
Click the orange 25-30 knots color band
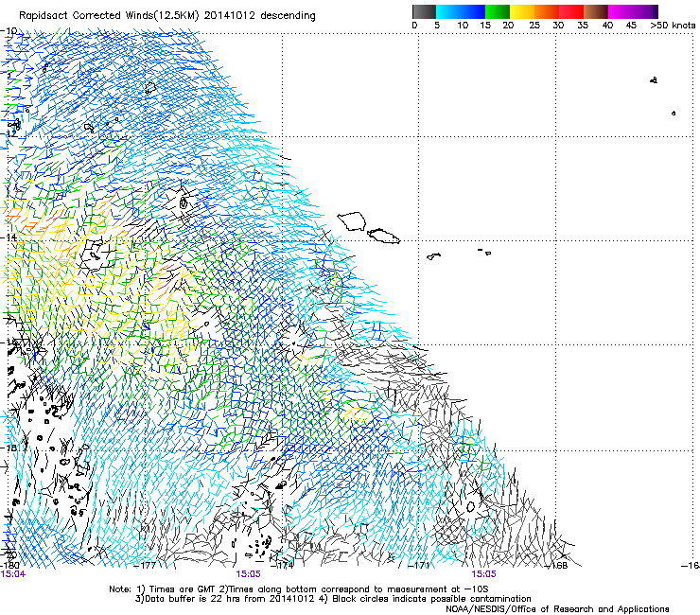(547, 11)
